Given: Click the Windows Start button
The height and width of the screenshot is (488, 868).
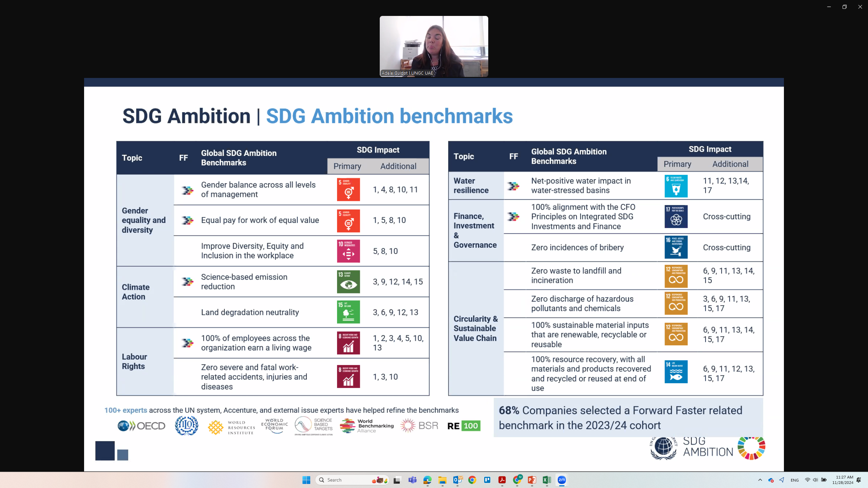Looking at the screenshot, I should pos(306,480).
